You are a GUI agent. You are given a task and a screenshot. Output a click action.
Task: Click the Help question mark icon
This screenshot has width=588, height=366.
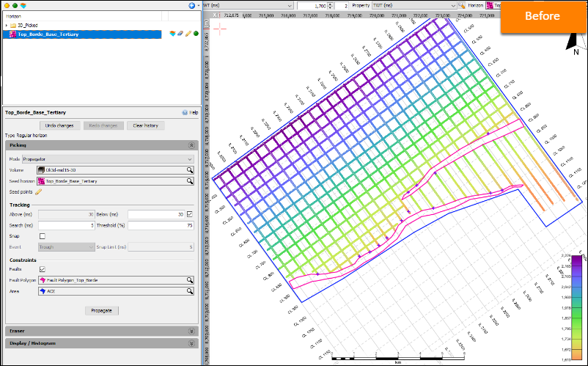(185, 112)
